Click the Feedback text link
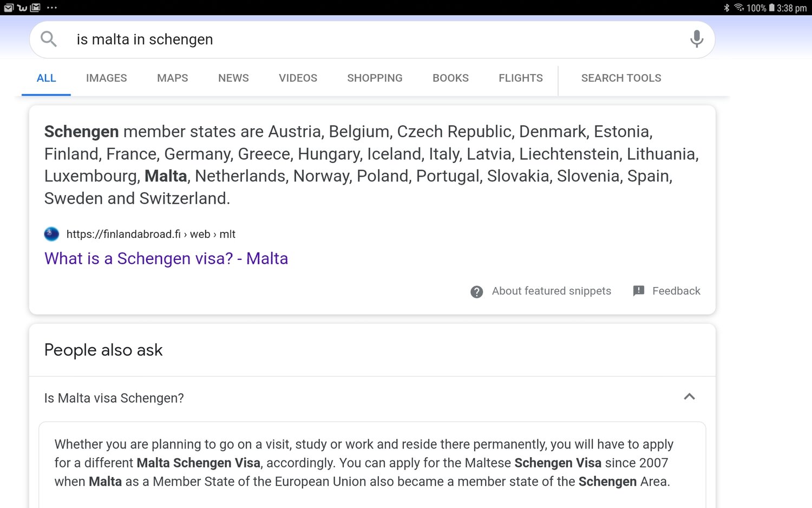Viewport: 812px width, 508px height. click(676, 291)
